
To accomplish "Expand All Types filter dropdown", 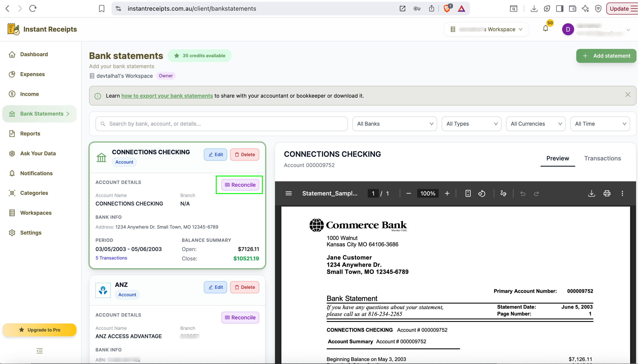I will point(471,124).
